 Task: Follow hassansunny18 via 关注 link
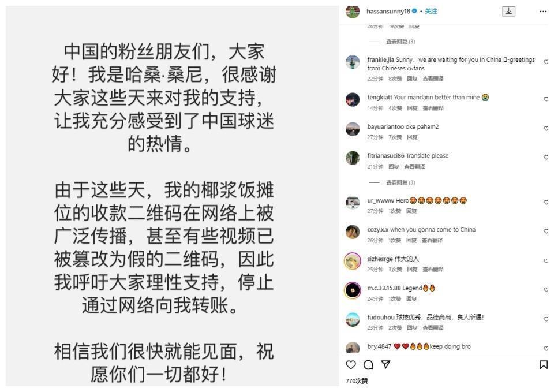tap(431, 12)
